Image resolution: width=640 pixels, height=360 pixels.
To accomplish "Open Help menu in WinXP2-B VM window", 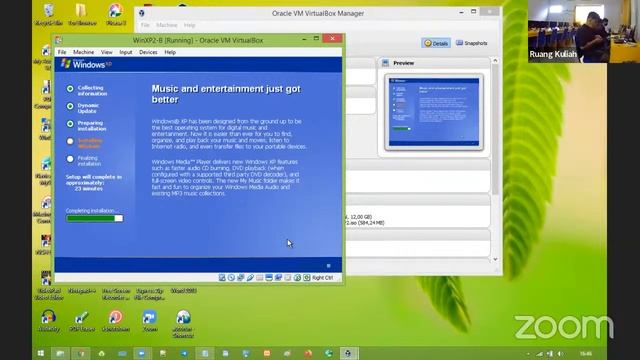I will tap(170, 52).
